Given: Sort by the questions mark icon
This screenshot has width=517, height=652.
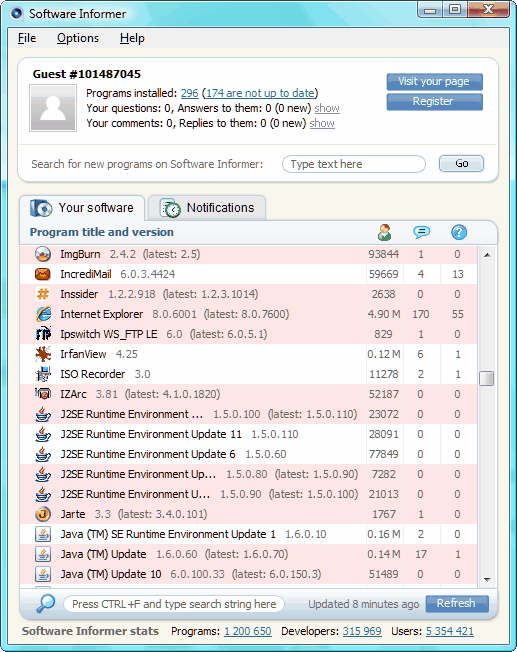Looking at the screenshot, I should [459, 232].
